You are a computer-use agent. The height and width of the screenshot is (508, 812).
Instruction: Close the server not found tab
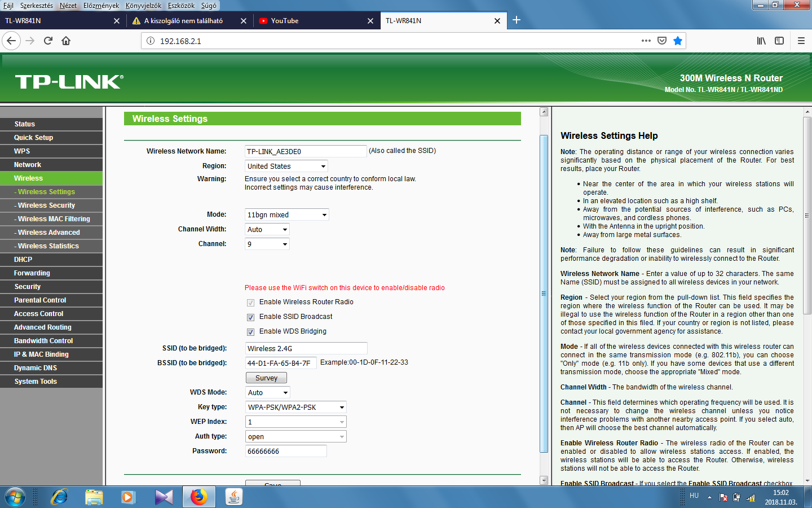pos(244,21)
